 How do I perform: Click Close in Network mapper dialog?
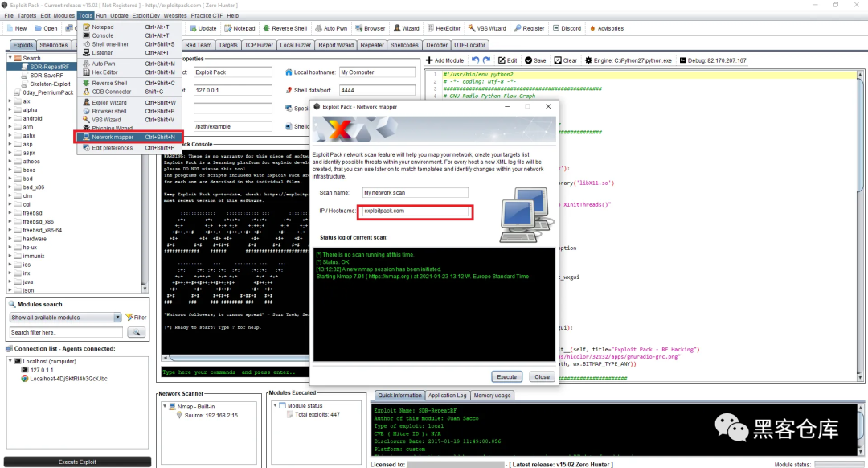[x=542, y=376]
